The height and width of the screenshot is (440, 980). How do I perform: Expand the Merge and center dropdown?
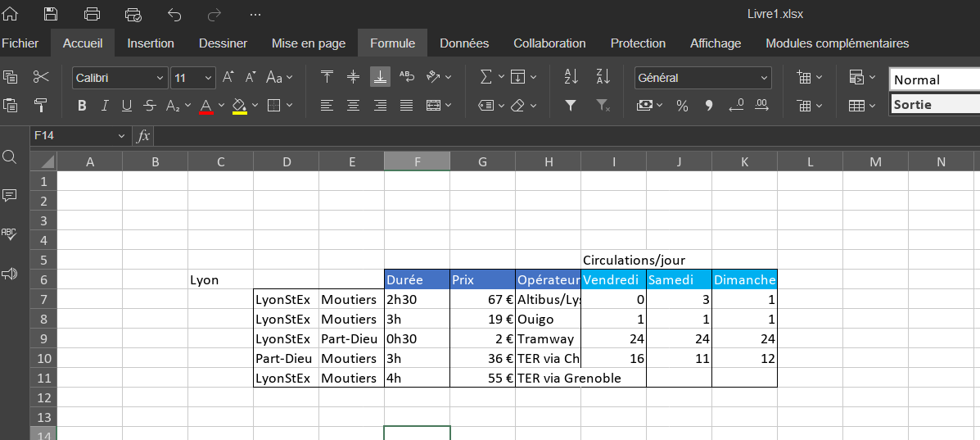pos(448,106)
